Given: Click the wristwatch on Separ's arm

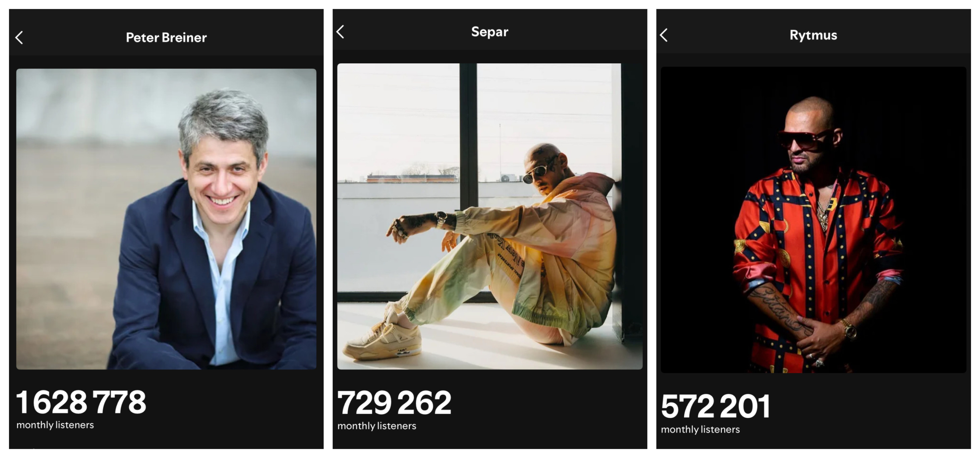Looking at the screenshot, I should click(441, 219).
